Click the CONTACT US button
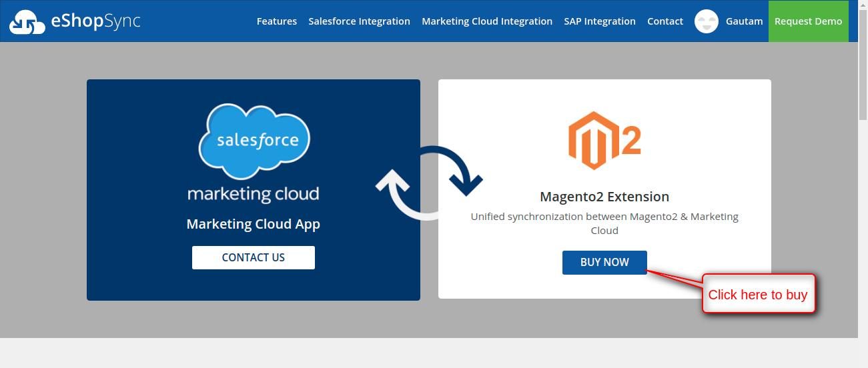The width and height of the screenshot is (868, 368). (254, 257)
